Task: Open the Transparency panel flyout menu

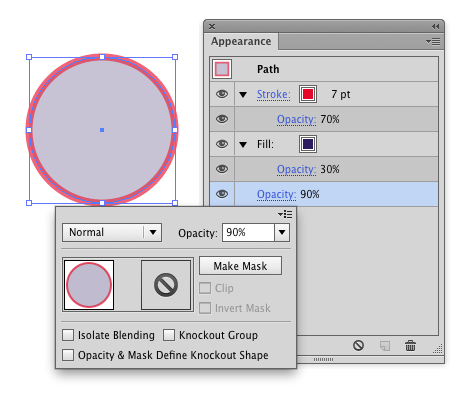Action: click(x=285, y=214)
